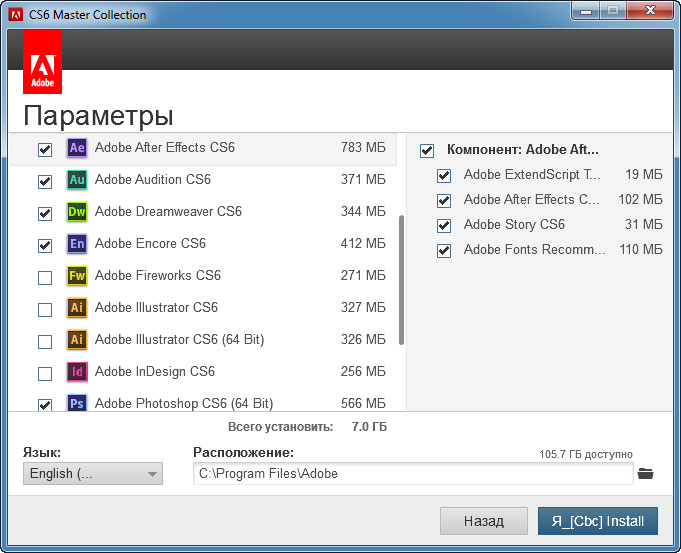Click the 783 МБ size value

click(x=363, y=148)
